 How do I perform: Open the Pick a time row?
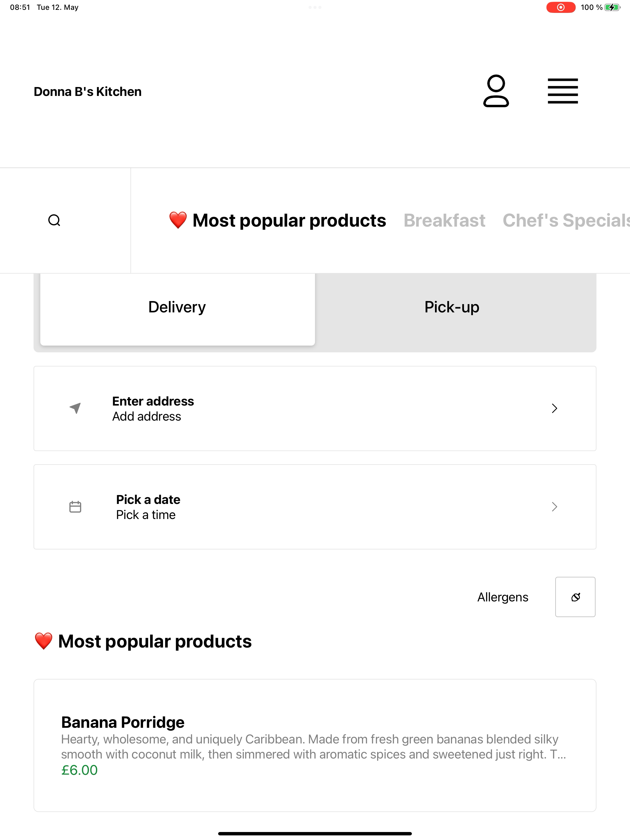[x=315, y=507]
